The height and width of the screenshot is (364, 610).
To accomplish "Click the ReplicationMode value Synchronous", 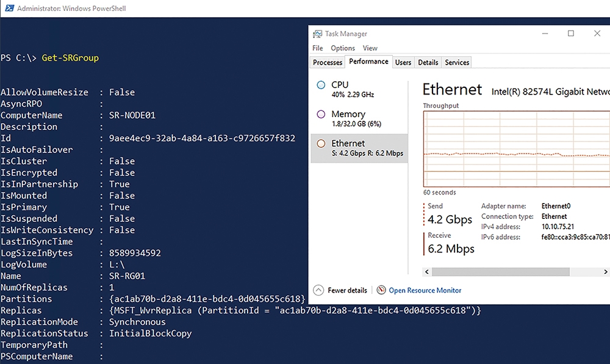I will point(137,322).
